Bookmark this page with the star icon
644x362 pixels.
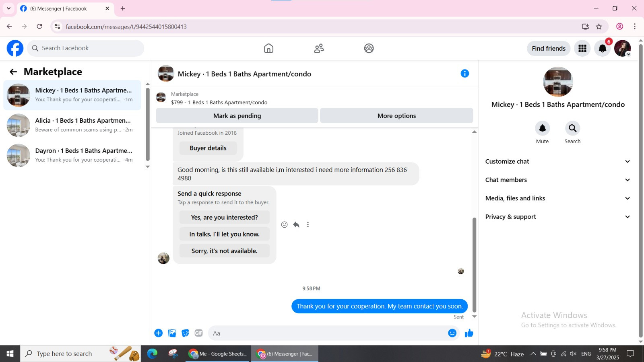(x=599, y=27)
